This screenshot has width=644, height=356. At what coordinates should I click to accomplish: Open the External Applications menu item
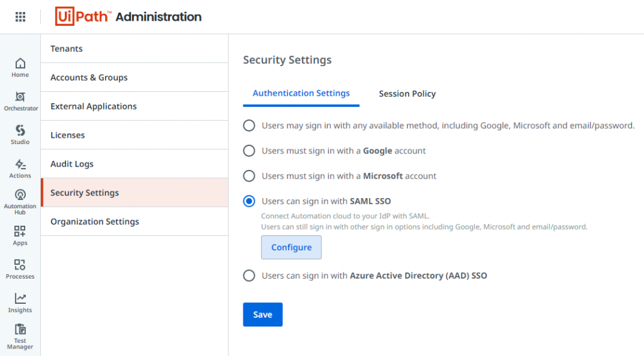pyautogui.click(x=135, y=106)
